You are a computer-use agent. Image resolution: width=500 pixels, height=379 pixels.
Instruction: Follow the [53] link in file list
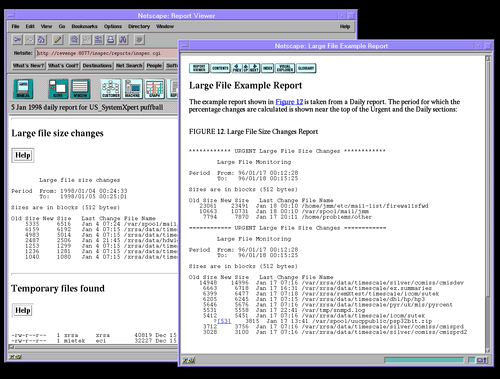coord(224,321)
